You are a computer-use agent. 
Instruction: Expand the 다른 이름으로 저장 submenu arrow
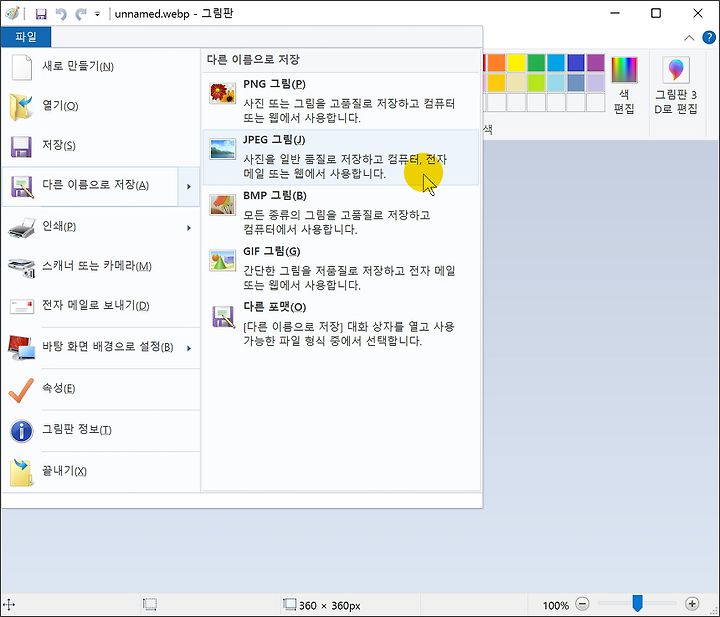(x=189, y=186)
